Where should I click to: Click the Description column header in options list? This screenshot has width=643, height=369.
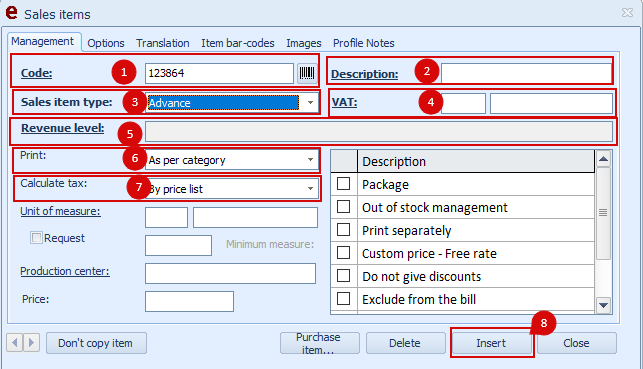pyautogui.click(x=476, y=162)
